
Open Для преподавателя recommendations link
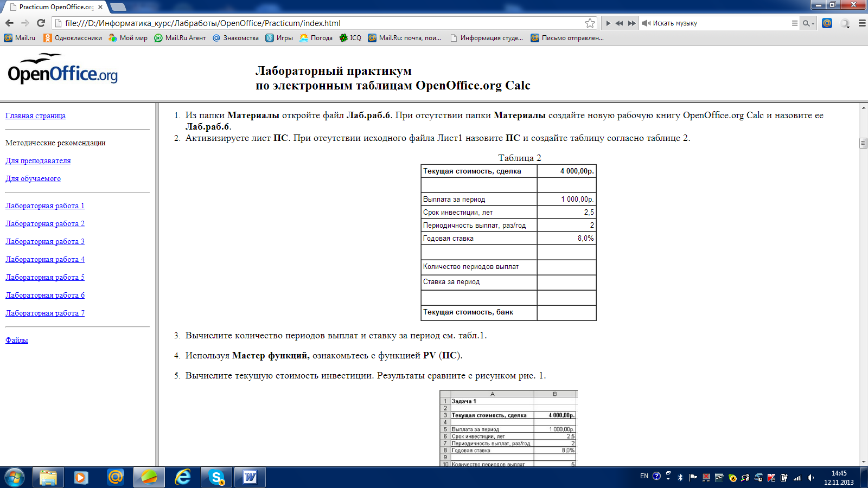[x=38, y=160]
